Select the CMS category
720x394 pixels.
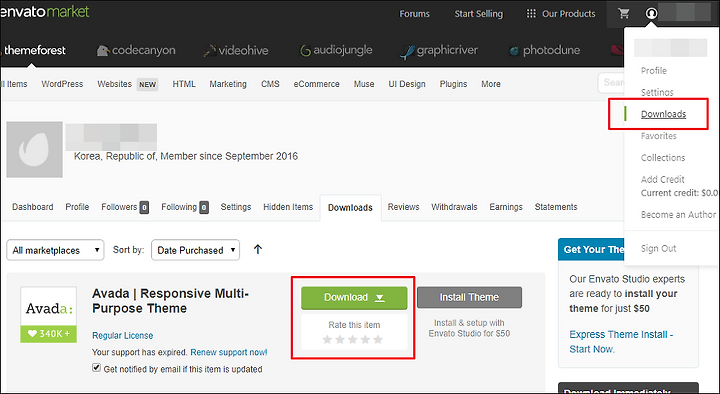(x=270, y=84)
